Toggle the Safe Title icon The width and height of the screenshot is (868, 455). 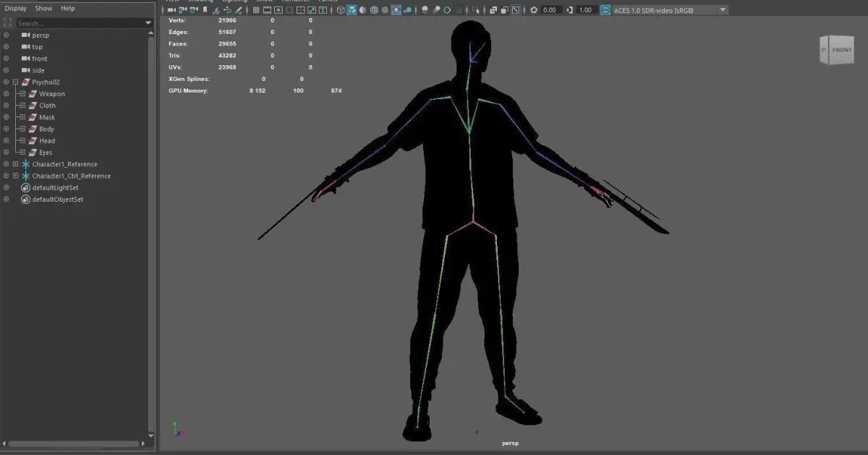click(323, 10)
